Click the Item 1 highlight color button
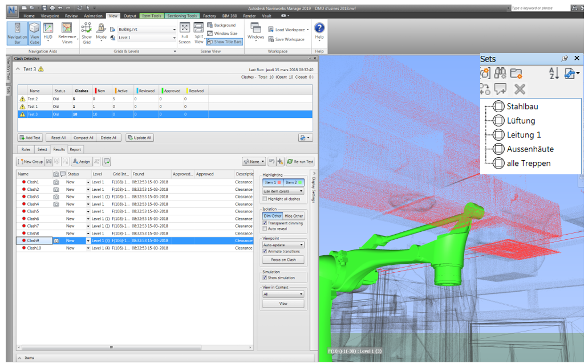This screenshot has width=588, height=364. (272, 182)
